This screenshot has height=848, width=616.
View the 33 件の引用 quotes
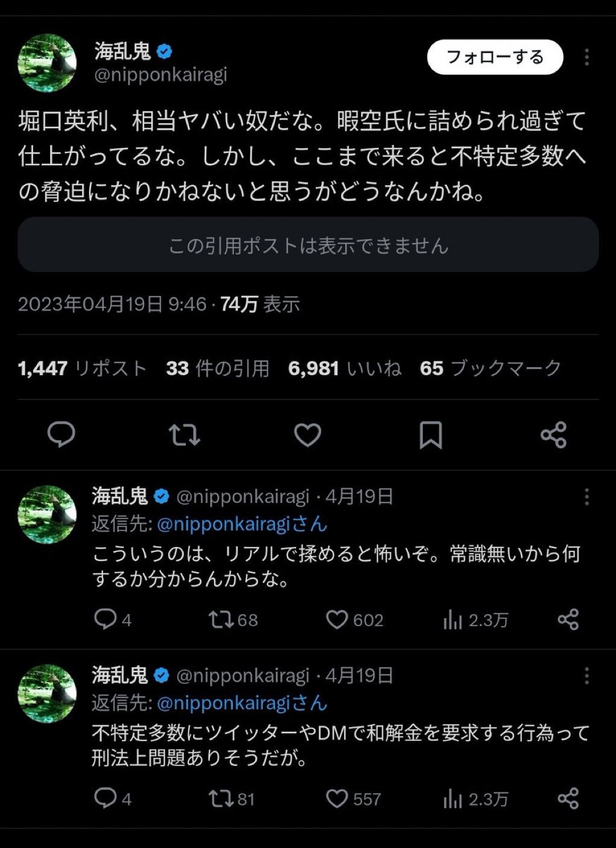218,368
